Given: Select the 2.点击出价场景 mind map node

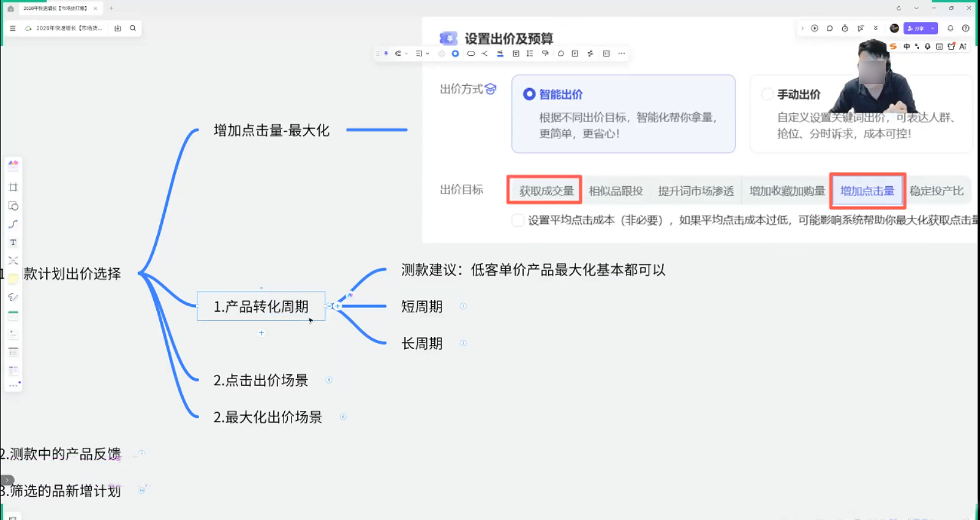Looking at the screenshot, I should click(260, 380).
